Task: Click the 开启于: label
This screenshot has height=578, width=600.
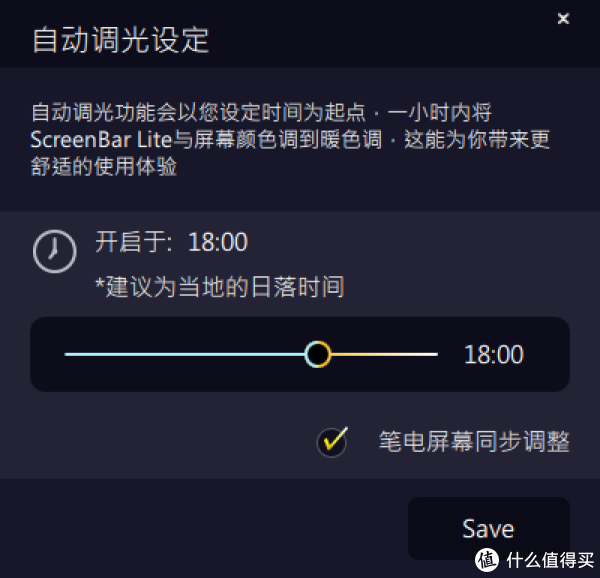Action: 134,242
